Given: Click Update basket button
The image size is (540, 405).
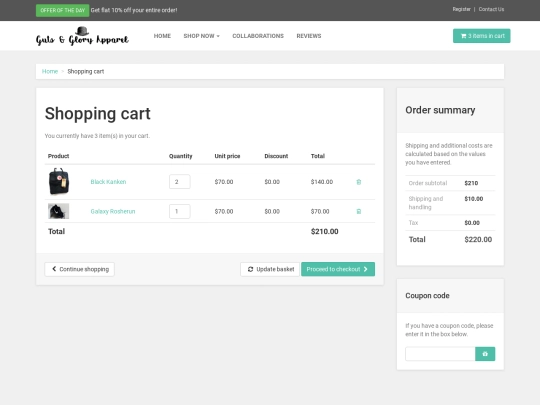Looking at the screenshot, I should click(270, 269).
